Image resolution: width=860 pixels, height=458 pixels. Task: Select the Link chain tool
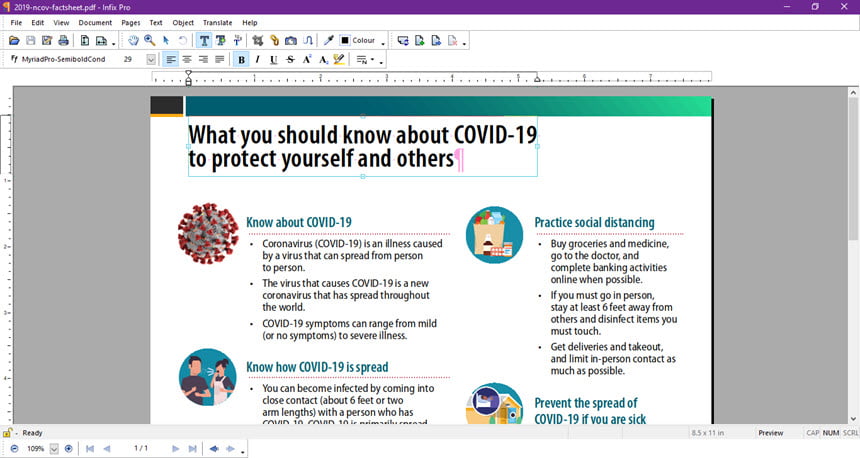click(x=274, y=41)
